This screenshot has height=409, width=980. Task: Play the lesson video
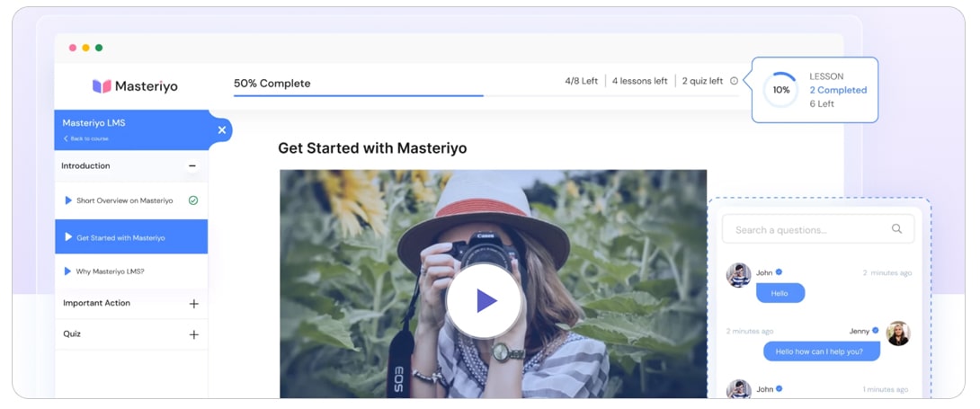pos(484,301)
